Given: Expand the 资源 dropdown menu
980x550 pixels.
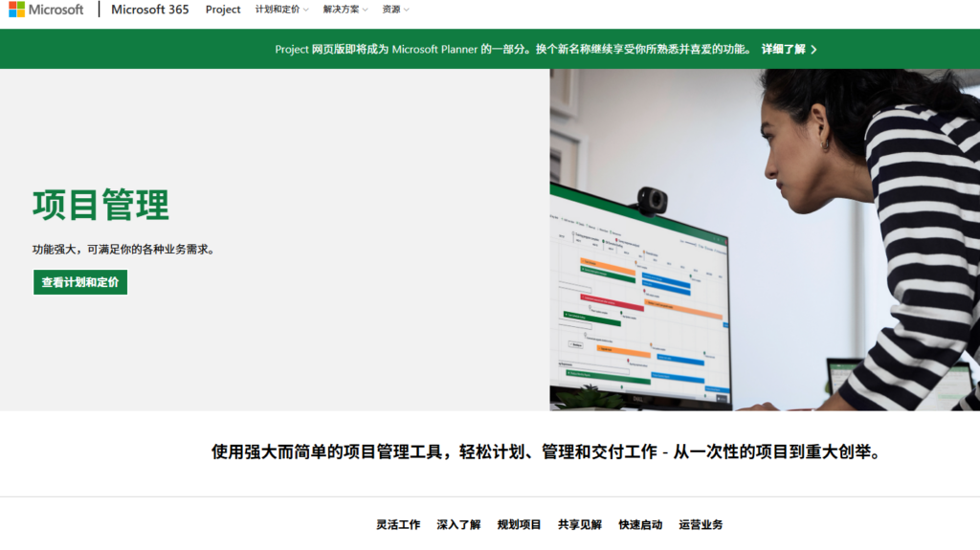Looking at the screenshot, I should point(395,10).
